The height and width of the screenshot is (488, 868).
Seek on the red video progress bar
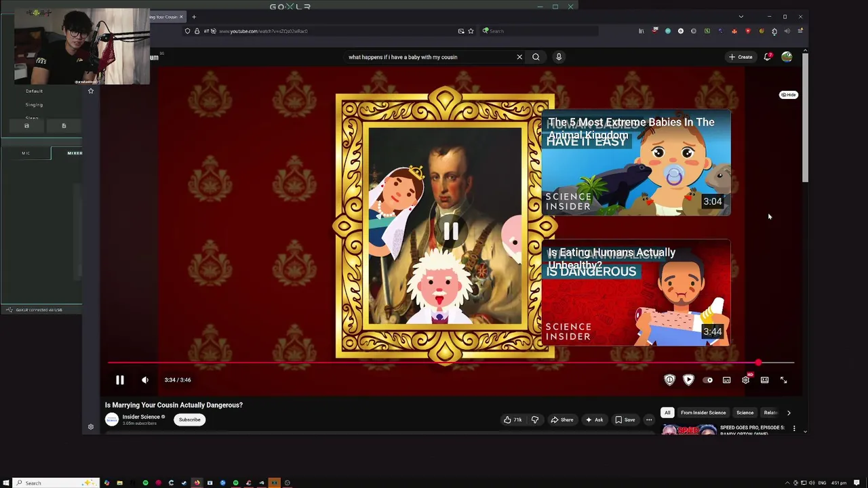point(451,363)
